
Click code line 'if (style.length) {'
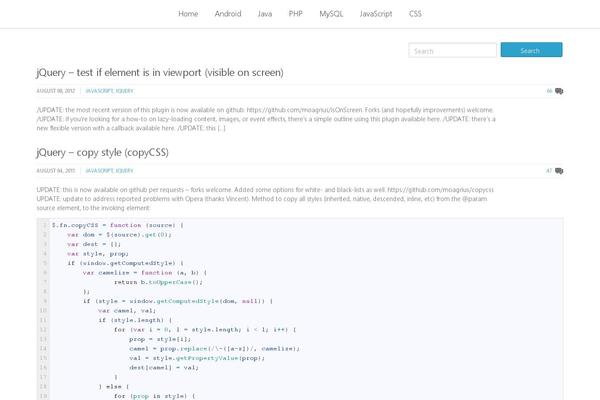(x=135, y=320)
